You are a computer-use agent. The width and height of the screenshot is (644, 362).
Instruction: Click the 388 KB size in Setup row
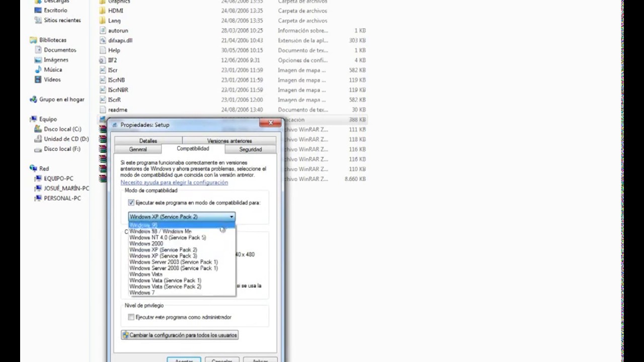pos(357,120)
